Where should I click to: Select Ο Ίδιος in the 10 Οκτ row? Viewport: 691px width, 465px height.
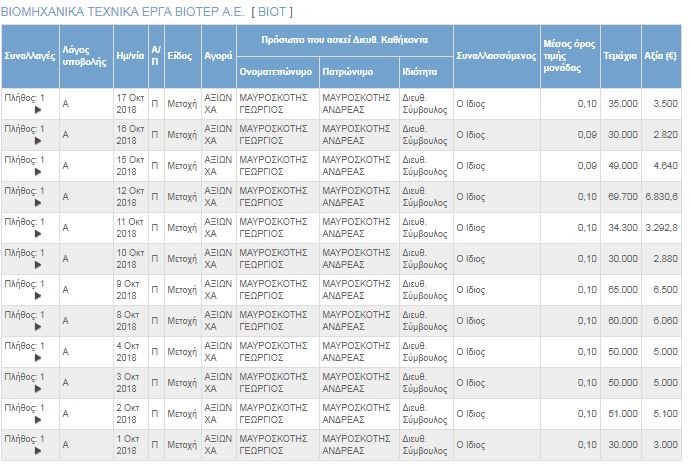coord(471,259)
